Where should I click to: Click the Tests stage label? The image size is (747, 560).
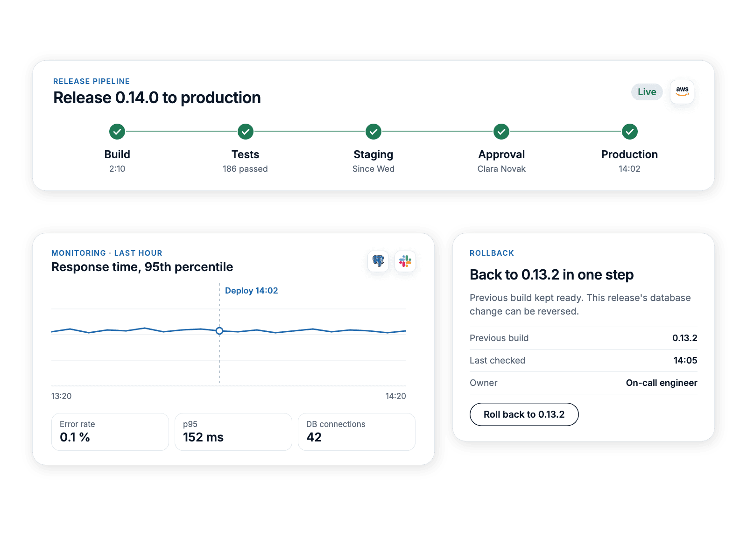tap(246, 154)
